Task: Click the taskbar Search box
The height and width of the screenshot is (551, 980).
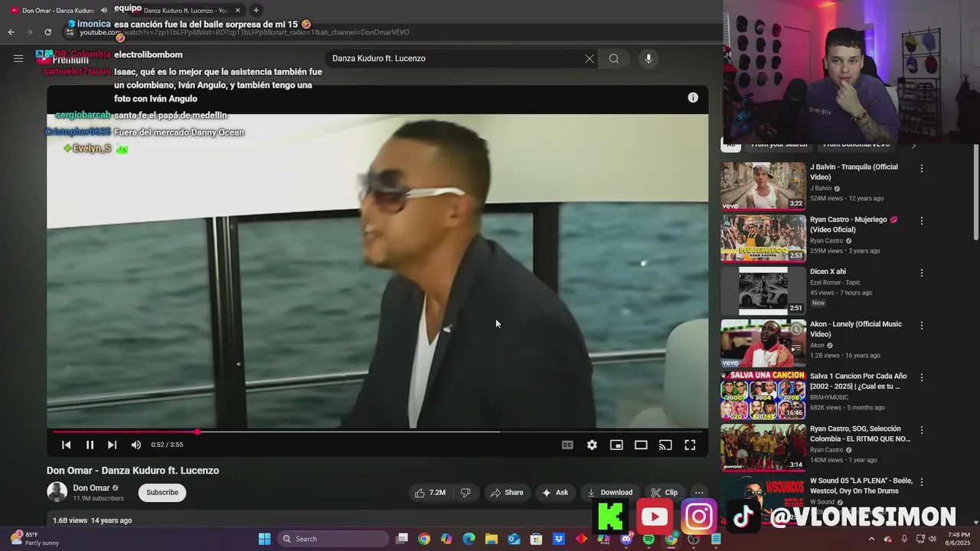Action: [x=333, y=539]
